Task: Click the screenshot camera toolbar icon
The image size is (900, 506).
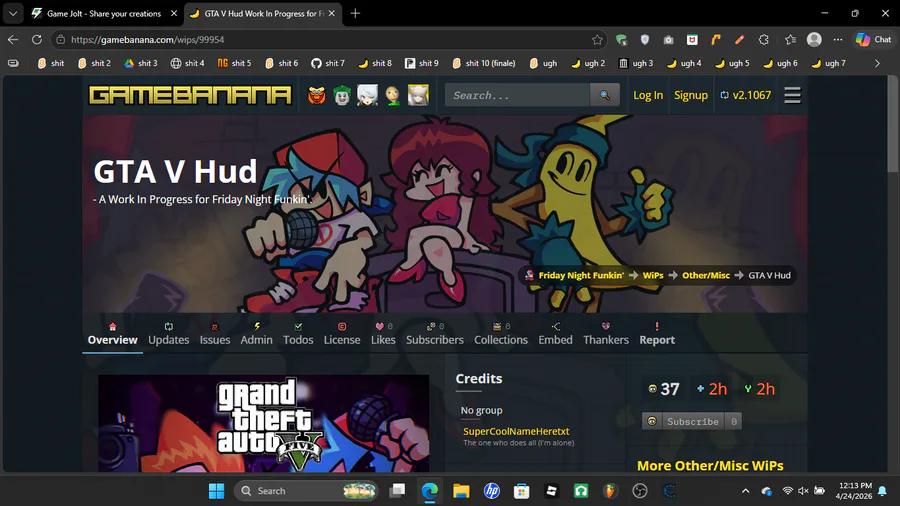Action: tap(668, 40)
